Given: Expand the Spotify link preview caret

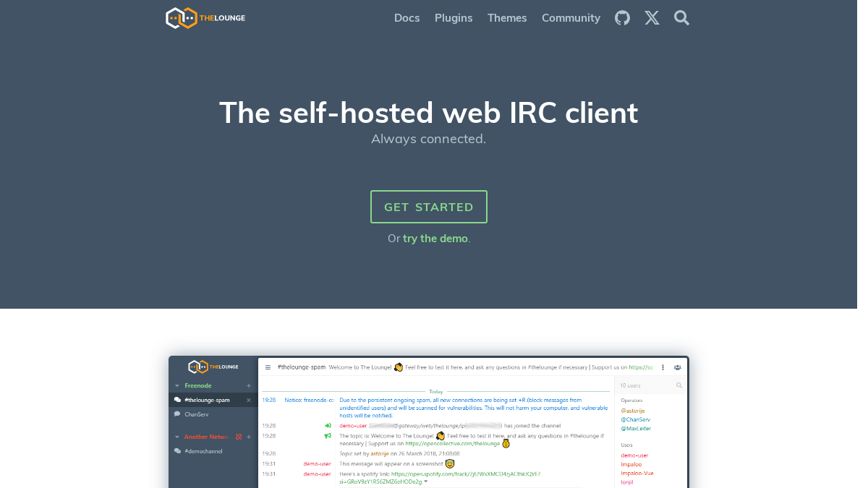Looking at the screenshot, I should tap(426, 481).
